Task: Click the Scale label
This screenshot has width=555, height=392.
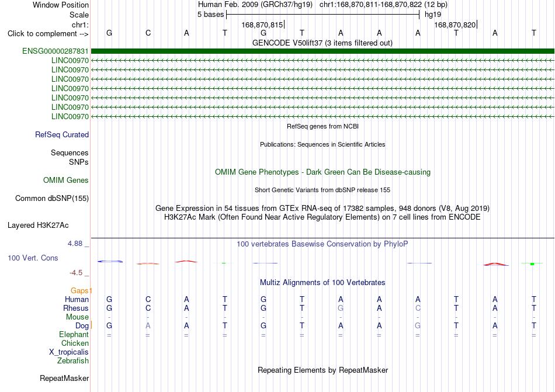Action: pos(79,15)
